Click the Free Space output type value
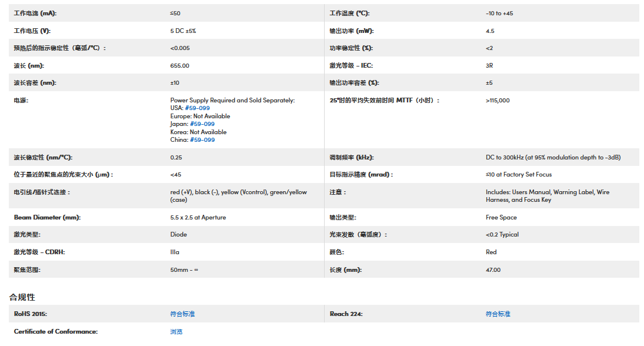The height and width of the screenshot is (346, 644). tap(501, 218)
